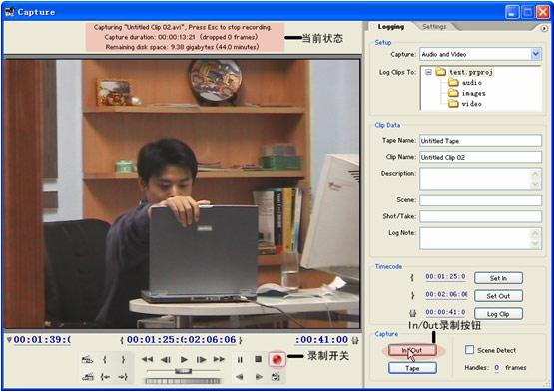Click the Log Clip button
This screenshot has width=554, height=392.
coord(498,313)
